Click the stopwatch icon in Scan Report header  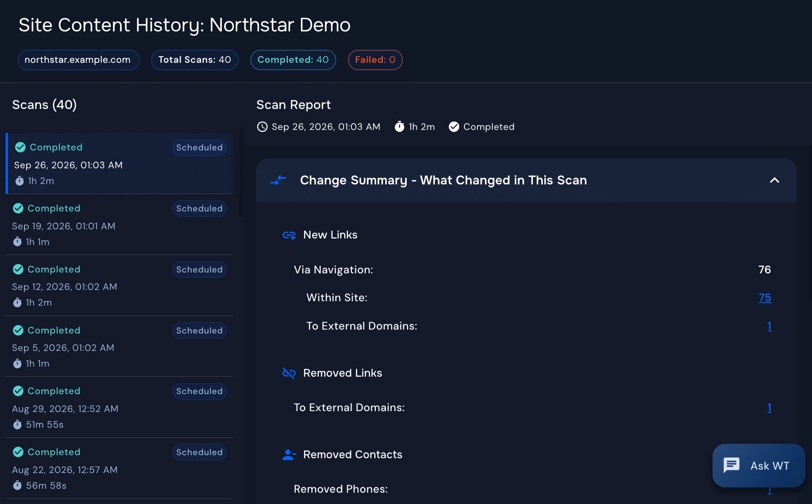399,127
